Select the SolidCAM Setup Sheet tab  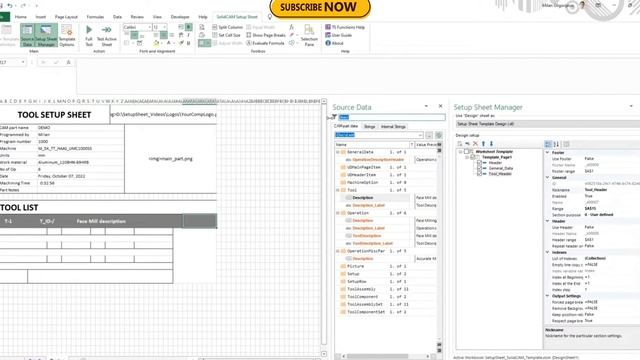[x=237, y=17]
